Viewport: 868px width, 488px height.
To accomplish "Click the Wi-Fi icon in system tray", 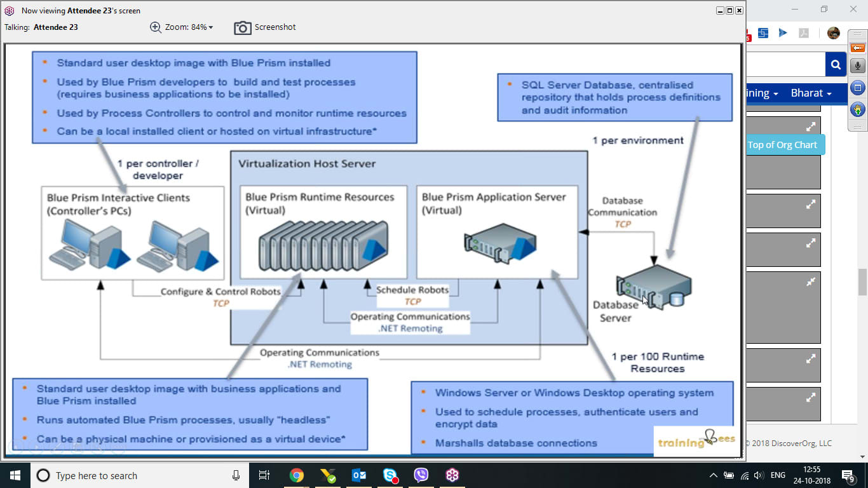I will point(745,475).
